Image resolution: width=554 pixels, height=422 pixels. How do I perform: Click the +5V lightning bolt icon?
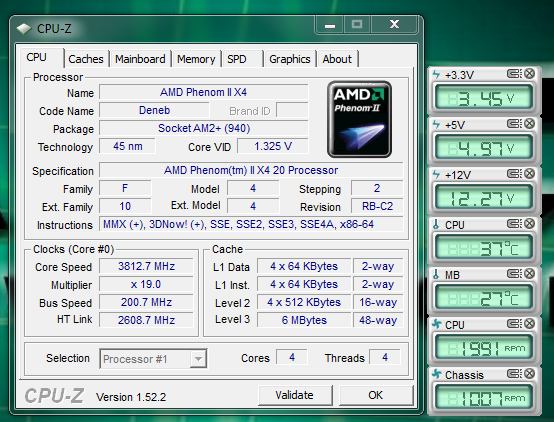(x=437, y=124)
